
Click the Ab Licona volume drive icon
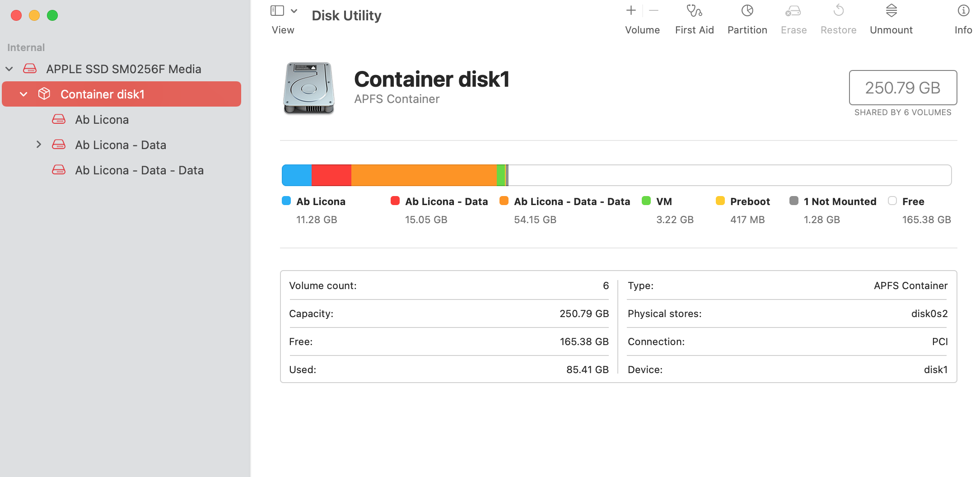click(59, 119)
